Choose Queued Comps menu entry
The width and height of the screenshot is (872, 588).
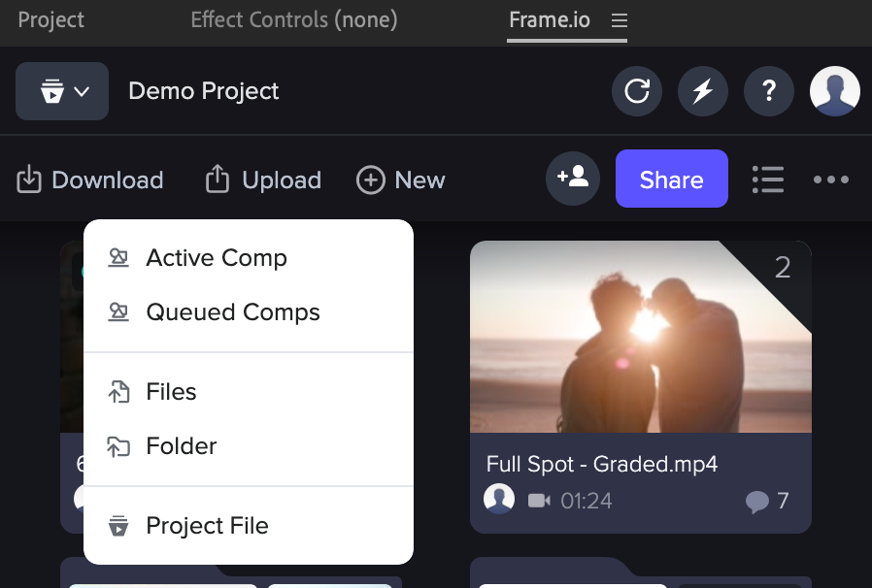pyautogui.click(x=233, y=312)
